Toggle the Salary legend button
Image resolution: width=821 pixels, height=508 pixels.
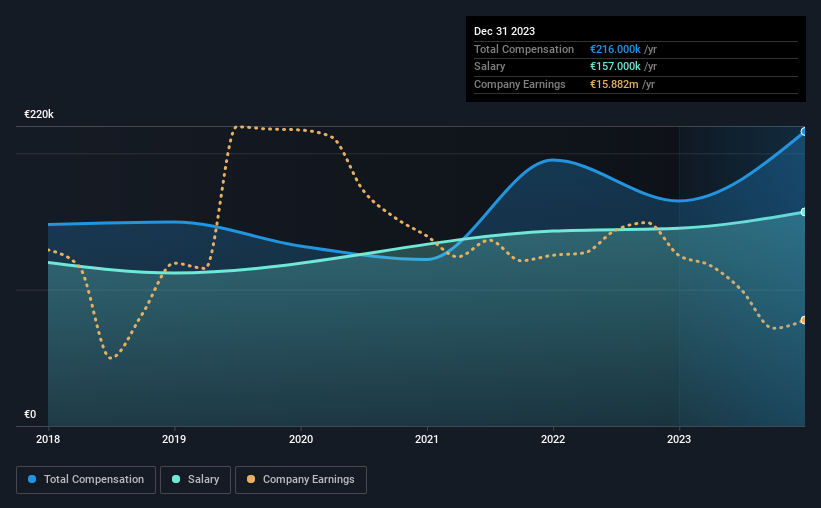click(x=195, y=480)
